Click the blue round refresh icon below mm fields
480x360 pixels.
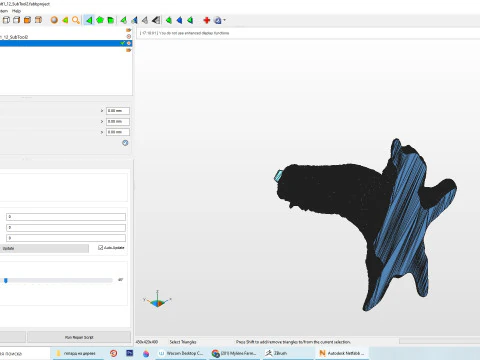tap(125, 143)
